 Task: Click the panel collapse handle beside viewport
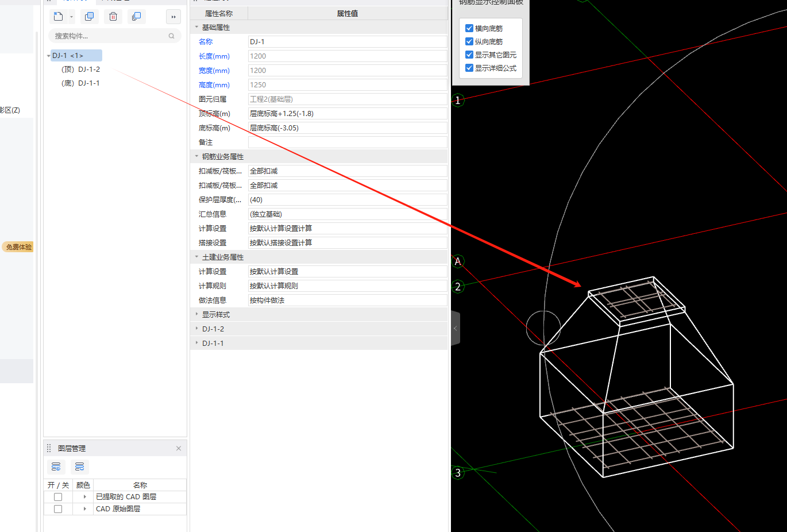click(x=456, y=328)
